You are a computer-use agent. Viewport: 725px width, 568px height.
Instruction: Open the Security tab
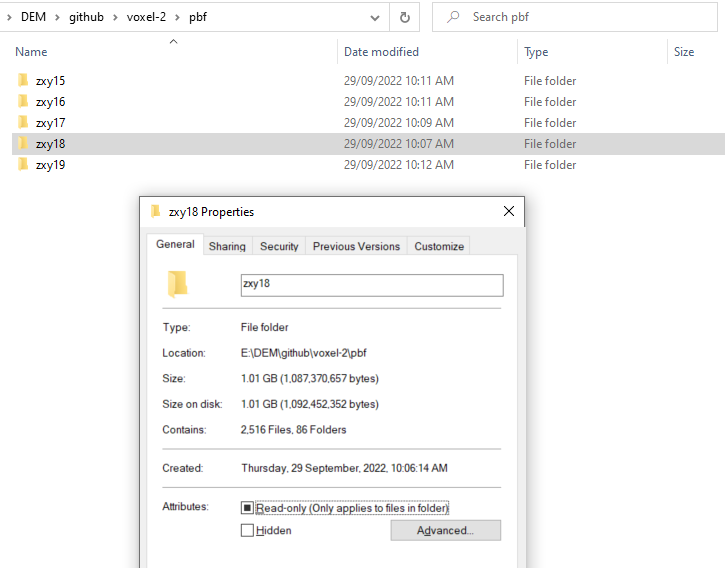[x=279, y=246]
